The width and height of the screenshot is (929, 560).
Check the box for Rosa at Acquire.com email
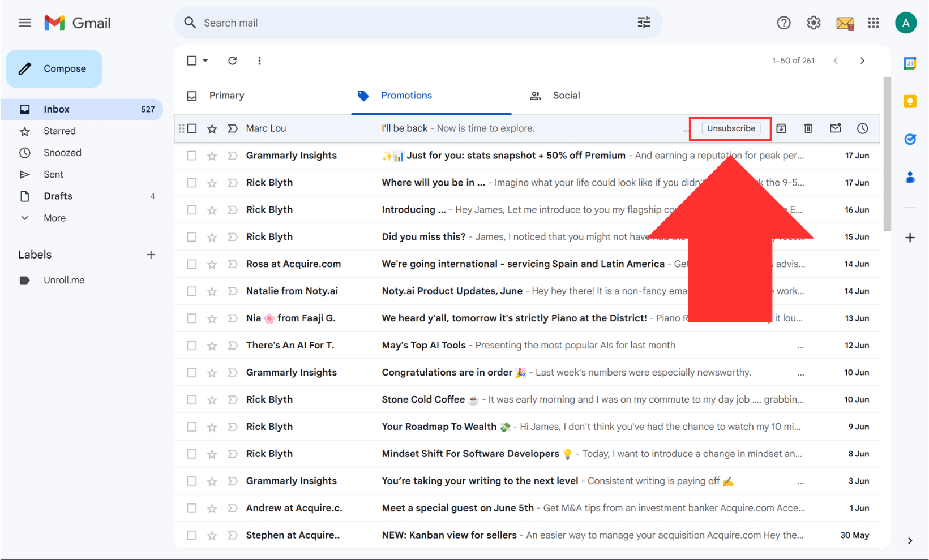192,264
